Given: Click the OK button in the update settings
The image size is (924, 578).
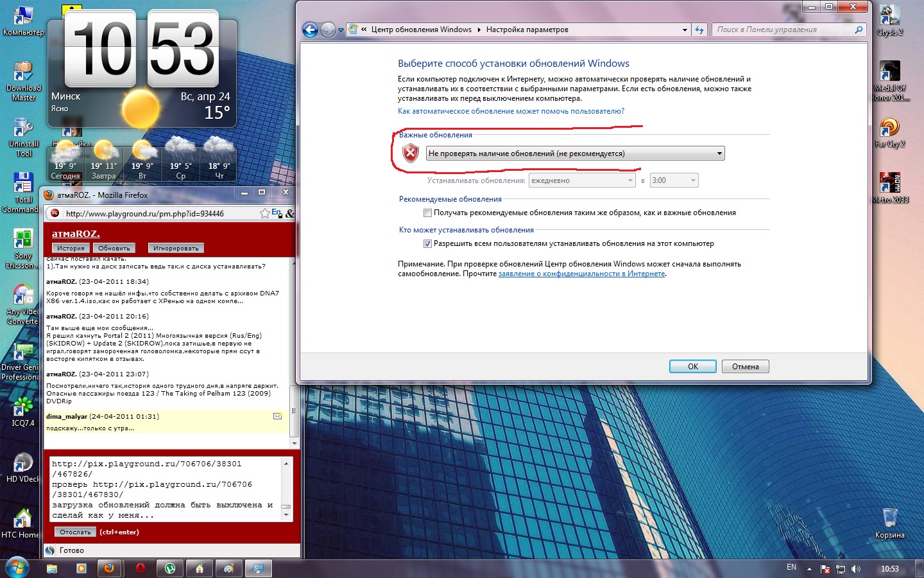Looking at the screenshot, I should click(693, 366).
